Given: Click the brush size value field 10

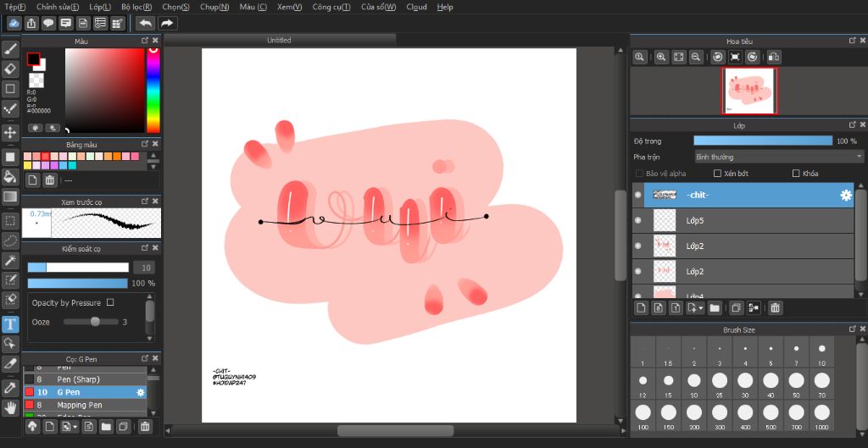Looking at the screenshot, I should click(144, 268).
